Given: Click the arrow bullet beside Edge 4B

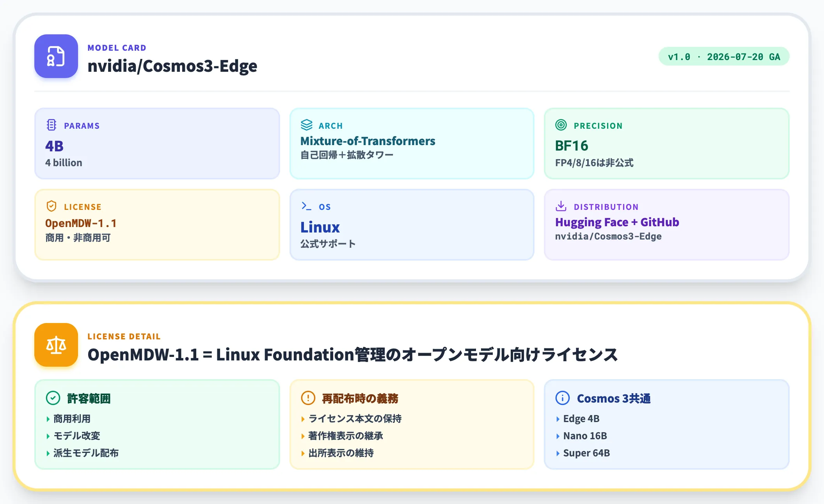Looking at the screenshot, I should click(x=558, y=419).
